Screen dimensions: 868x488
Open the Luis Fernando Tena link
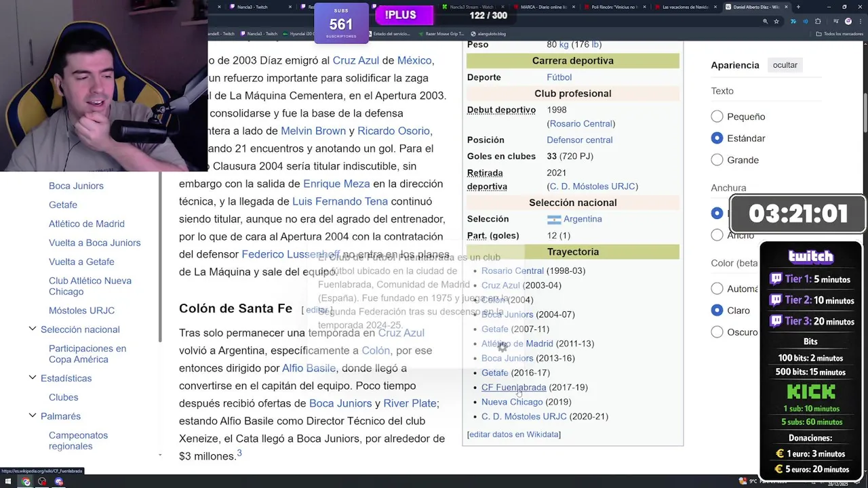(340, 201)
